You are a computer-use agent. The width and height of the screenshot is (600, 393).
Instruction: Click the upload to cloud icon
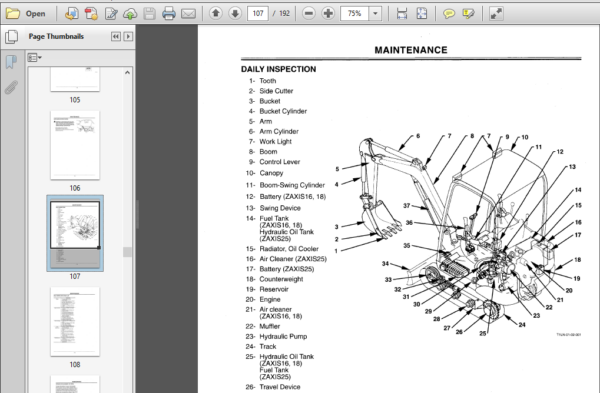[130, 14]
